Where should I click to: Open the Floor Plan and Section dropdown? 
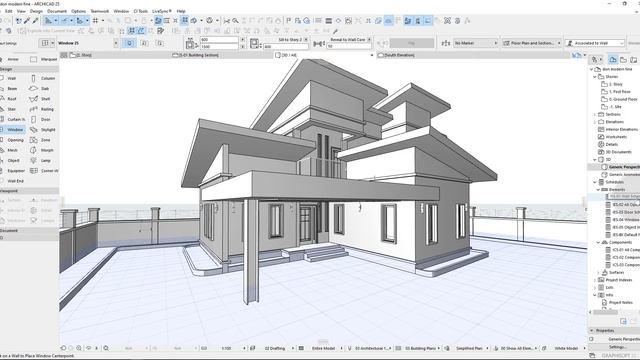click(532, 43)
